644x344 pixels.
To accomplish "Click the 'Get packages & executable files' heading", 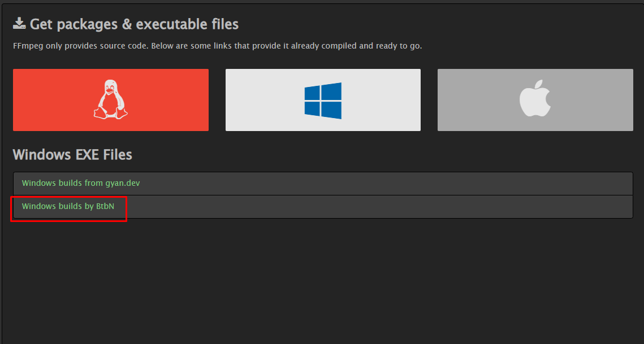I will coord(134,24).
